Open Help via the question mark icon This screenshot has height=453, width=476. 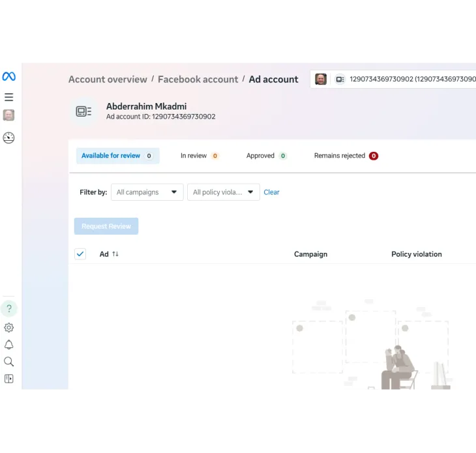pos(9,308)
